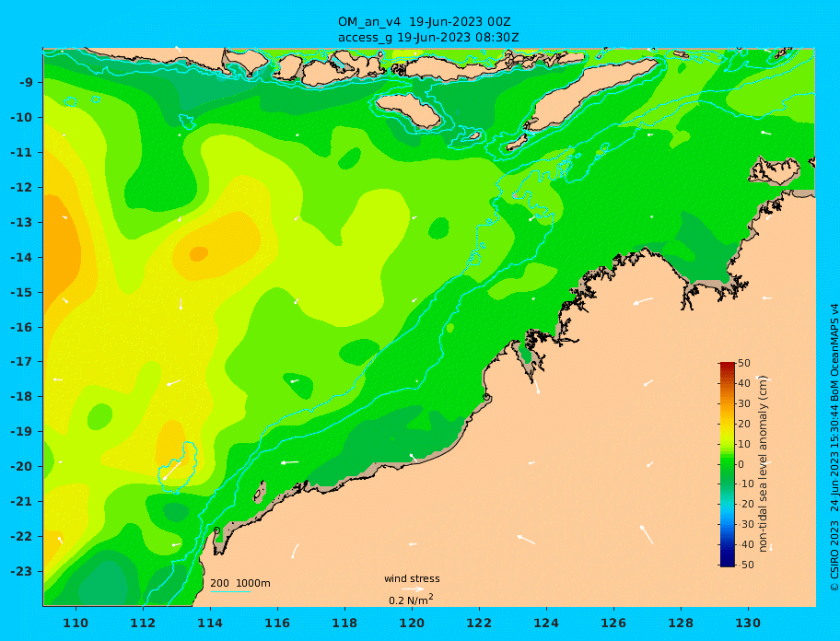Click the longitude label '126'
Screen dimensions: 840x641
613,623
